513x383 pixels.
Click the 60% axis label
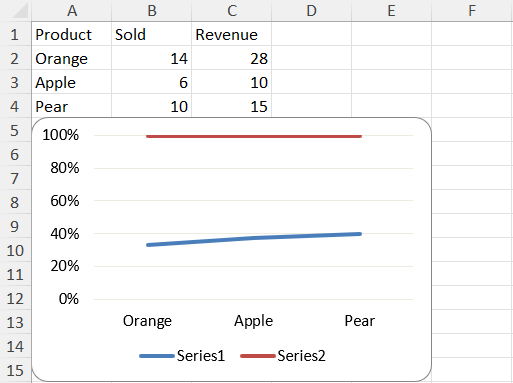(x=65, y=201)
